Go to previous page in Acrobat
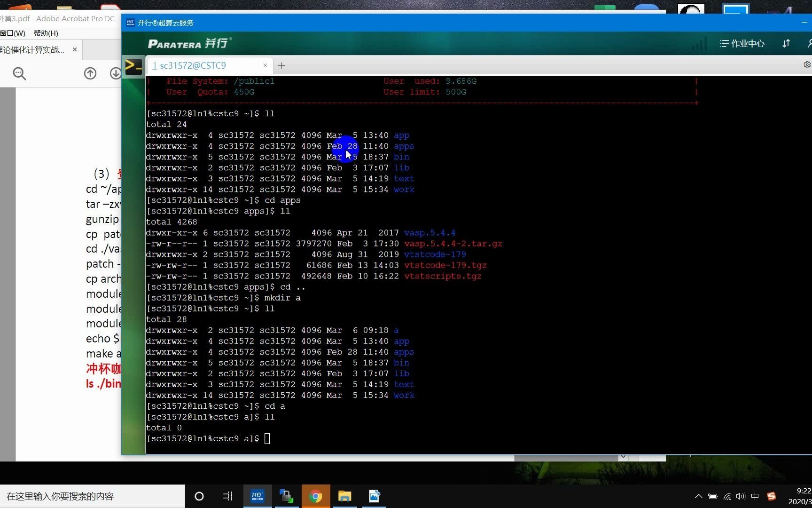This screenshot has height=508, width=812. tap(90, 73)
